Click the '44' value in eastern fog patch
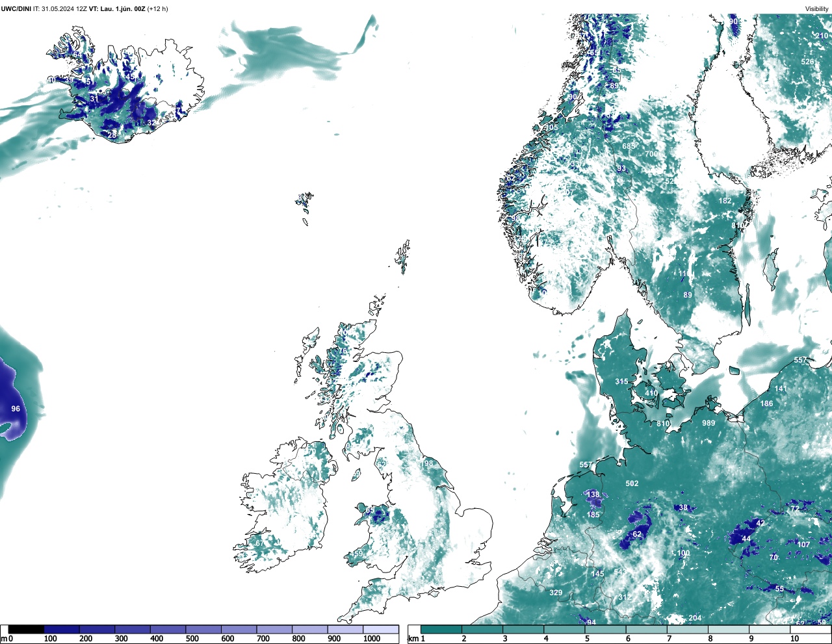 (746, 539)
